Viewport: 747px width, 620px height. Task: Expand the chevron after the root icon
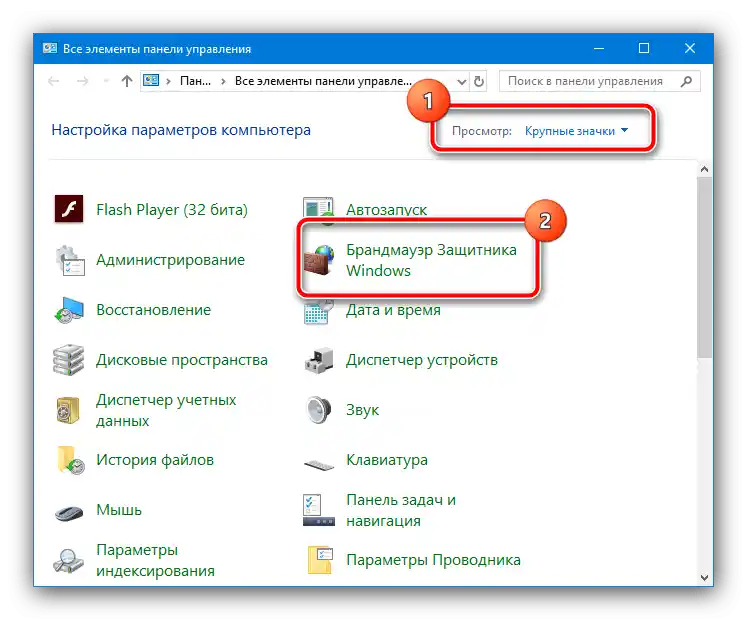tap(168, 81)
